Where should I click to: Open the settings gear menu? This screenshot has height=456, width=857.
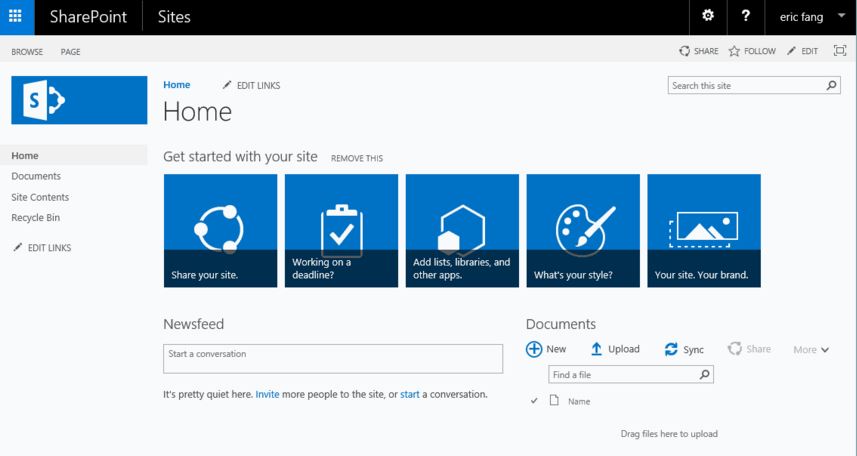[708, 16]
